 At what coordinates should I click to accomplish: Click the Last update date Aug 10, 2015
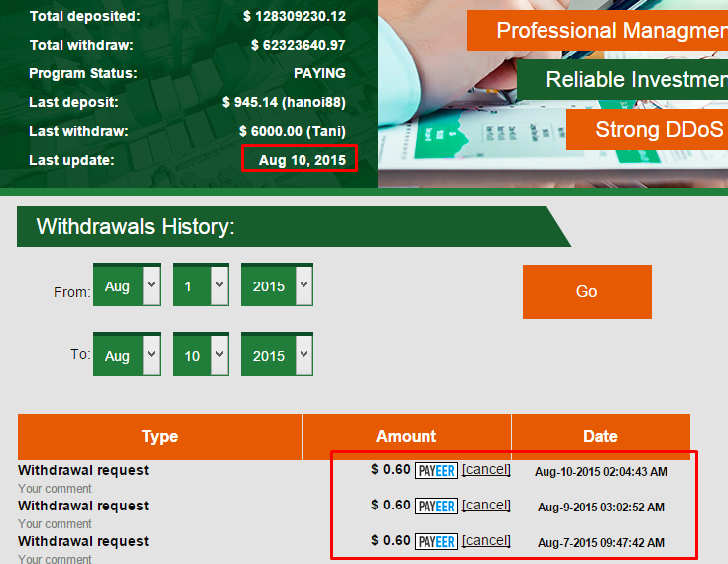coord(302,160)
